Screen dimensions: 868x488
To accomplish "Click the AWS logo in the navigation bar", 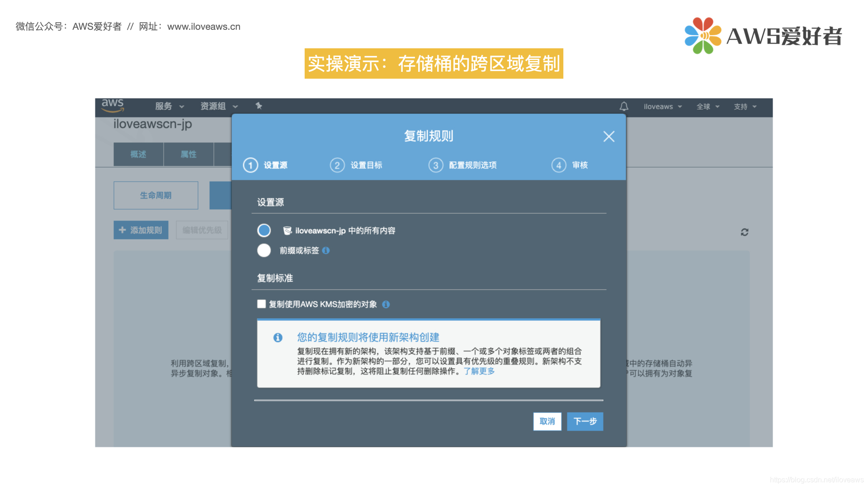I will tap(113, 105).
